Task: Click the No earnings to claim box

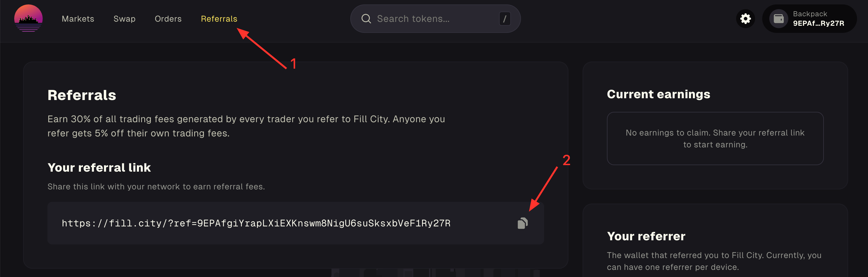Action: [x=715, y=138]
